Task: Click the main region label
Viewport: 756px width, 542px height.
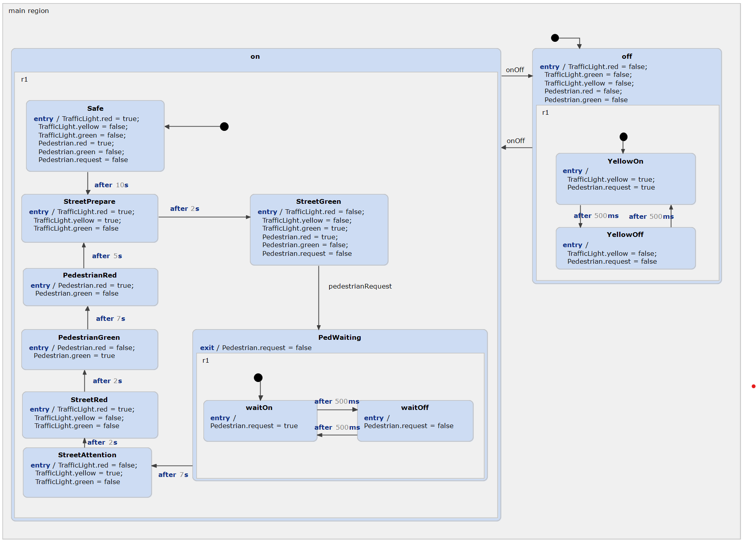Action: (x=29, y=11)
